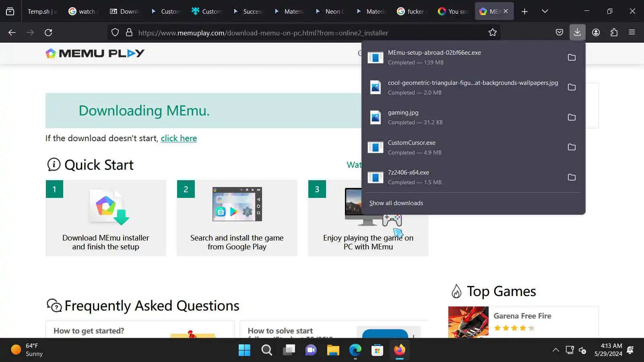
Task: Switch to the Downloads 7-Zip tab
Action: 125,11
